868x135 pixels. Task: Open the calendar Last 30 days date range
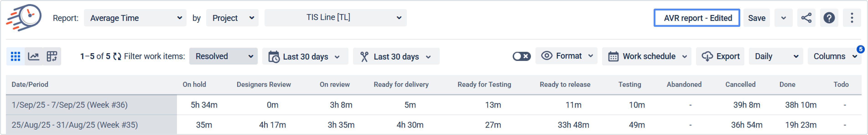click(305, 56)
